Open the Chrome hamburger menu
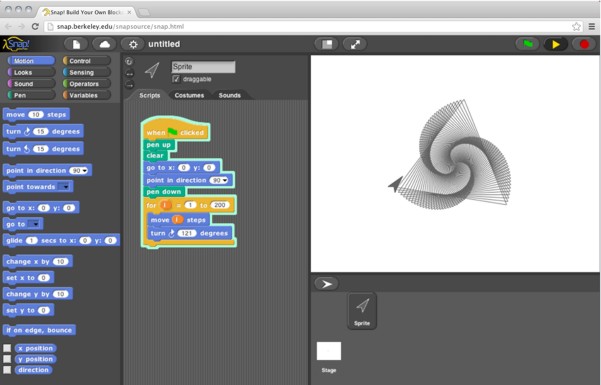 click(592, 26)
